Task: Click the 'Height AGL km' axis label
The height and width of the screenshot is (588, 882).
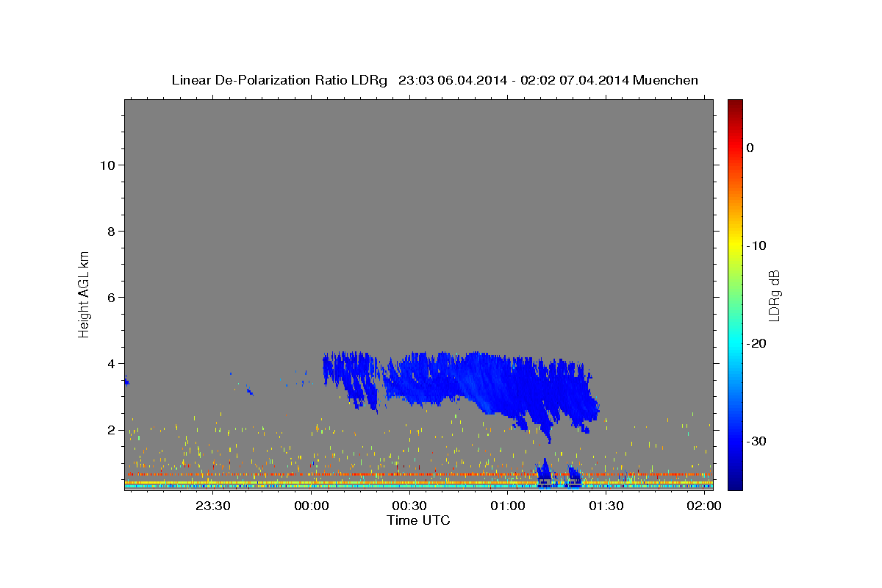Action: pyautogui.click(x=84, y=294)
